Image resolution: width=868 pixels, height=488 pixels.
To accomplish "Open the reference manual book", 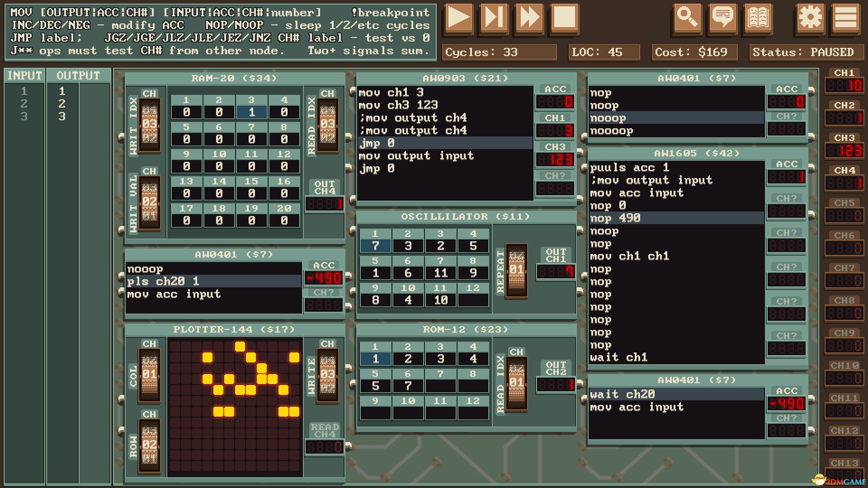I will (x=758, y=19).
